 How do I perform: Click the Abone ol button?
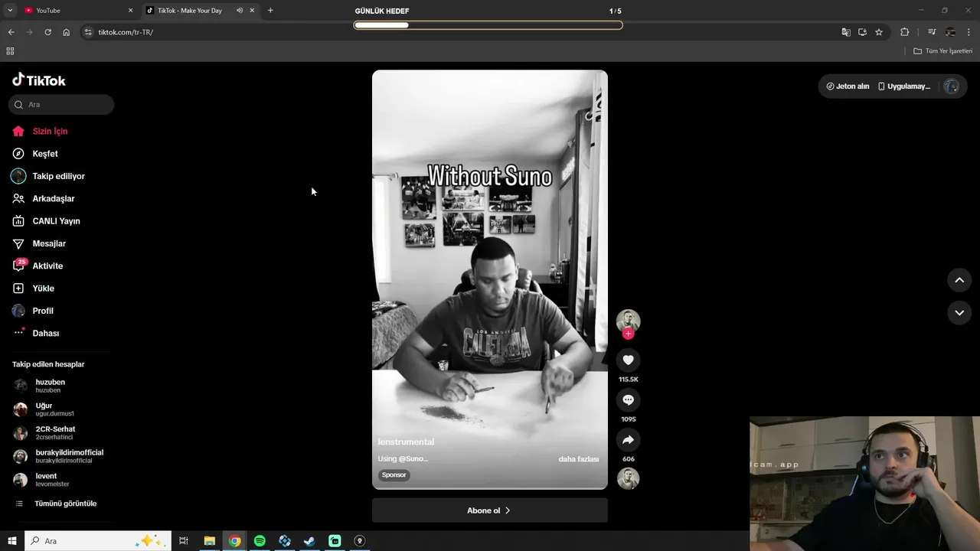pyautogui.click(x=490, y=510)
